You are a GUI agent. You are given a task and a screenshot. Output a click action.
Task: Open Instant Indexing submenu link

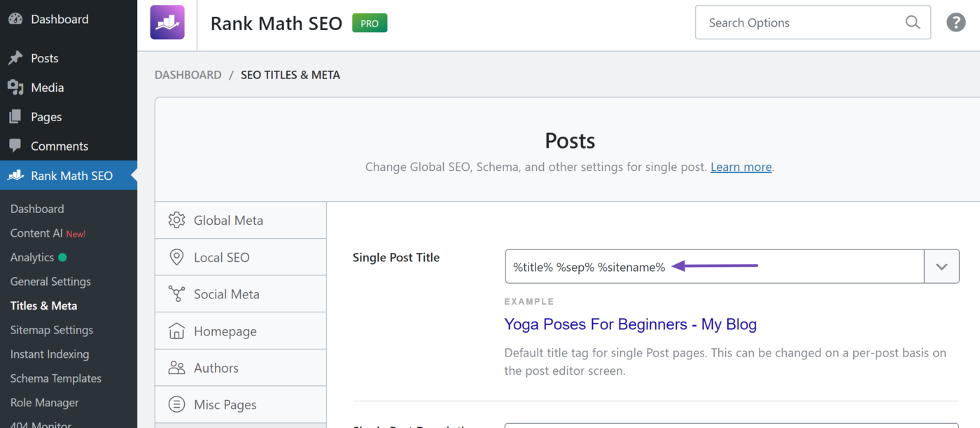pos(50,354)
